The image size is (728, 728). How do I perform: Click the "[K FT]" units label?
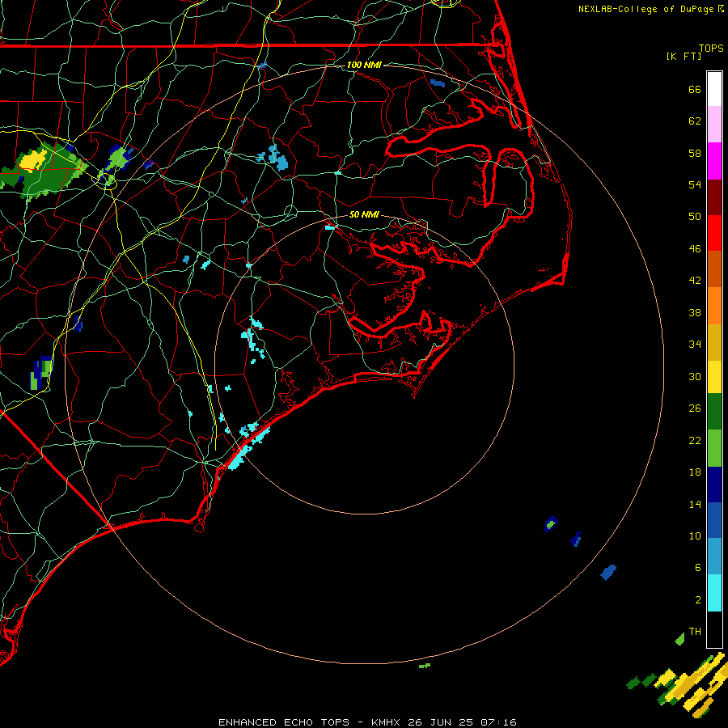click(x=684, y=57)
